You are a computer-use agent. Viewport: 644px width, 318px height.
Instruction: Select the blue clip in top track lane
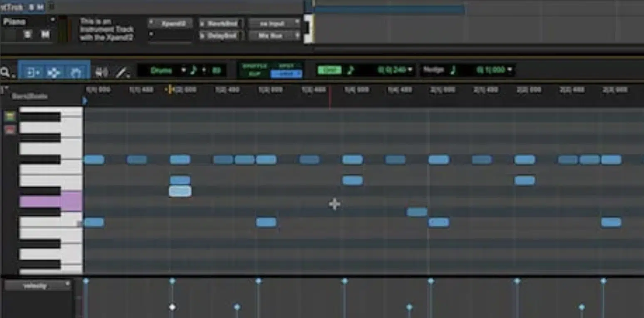(389, 10)
